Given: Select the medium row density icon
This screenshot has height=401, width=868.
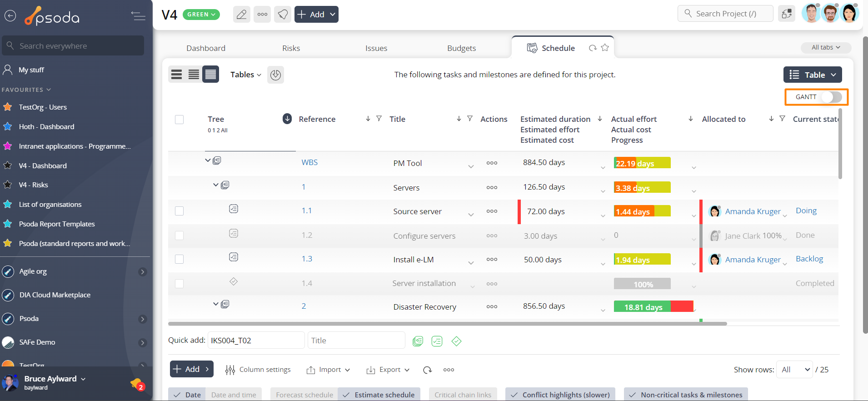Looking at the screenshot, I should (194, 75).
